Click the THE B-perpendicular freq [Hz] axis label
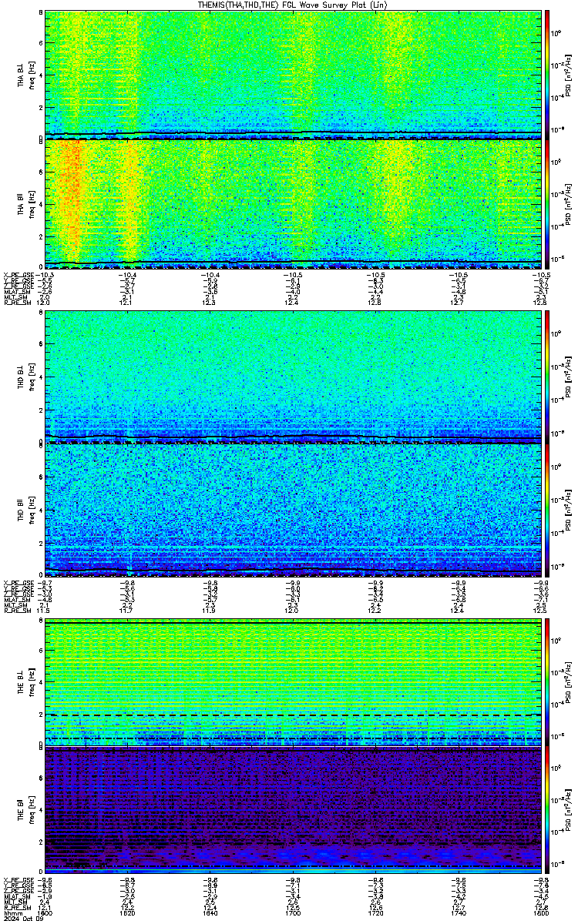578x924 pixels. pos(32,683)
